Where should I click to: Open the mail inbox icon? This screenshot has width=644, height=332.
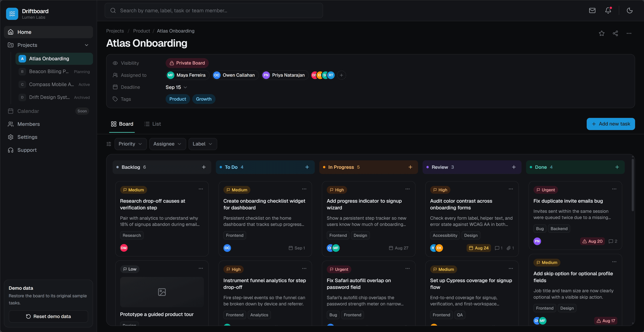[x=592, y=10]
